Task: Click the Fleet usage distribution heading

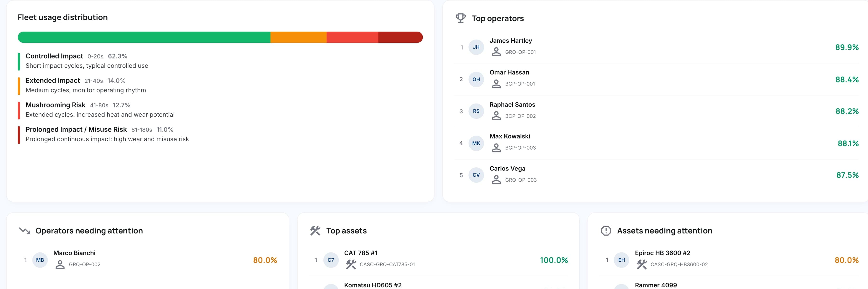Action: [x=63, y=18]
